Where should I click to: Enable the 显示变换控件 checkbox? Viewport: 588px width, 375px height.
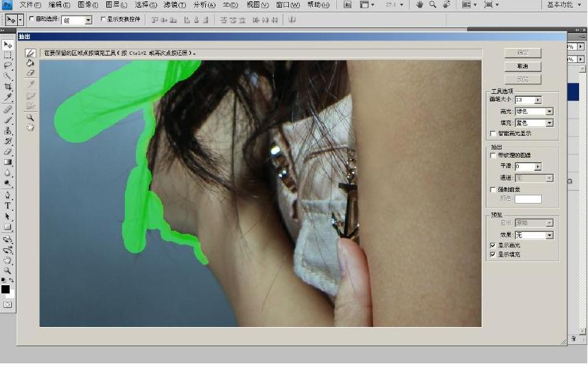pos(103,19)
